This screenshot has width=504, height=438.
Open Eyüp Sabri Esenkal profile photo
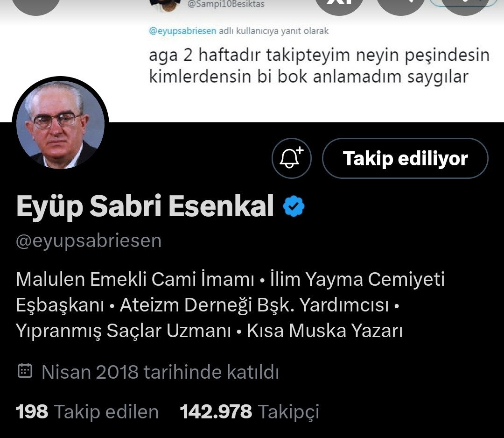coord(60,125)
